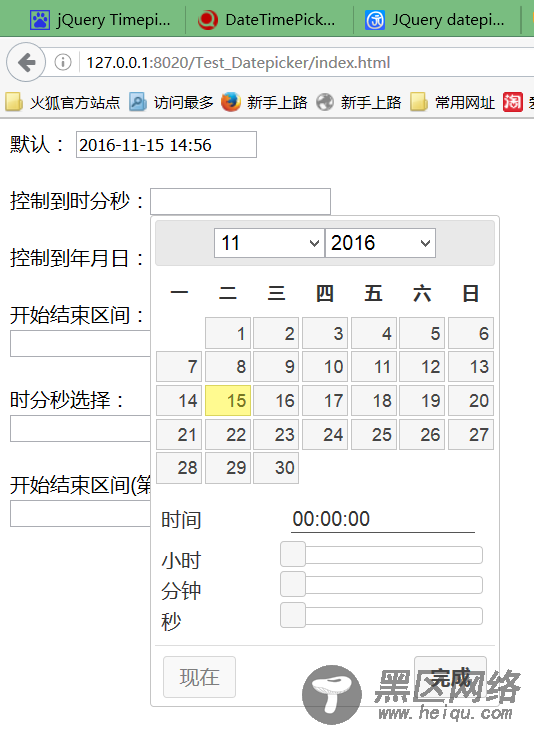534x730 pixels.
Task: Click the 默认 datetime input field
Action: (x=166, y=145)
